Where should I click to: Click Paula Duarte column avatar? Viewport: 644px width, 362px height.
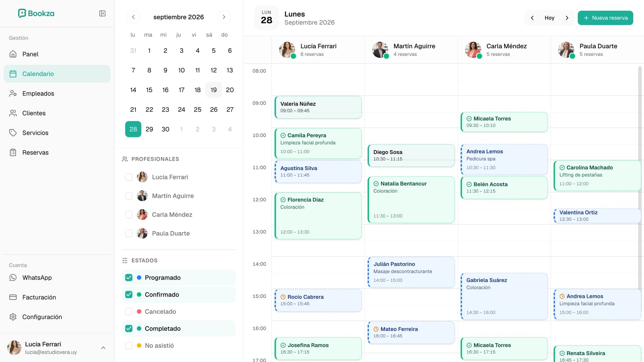(566, 50)
